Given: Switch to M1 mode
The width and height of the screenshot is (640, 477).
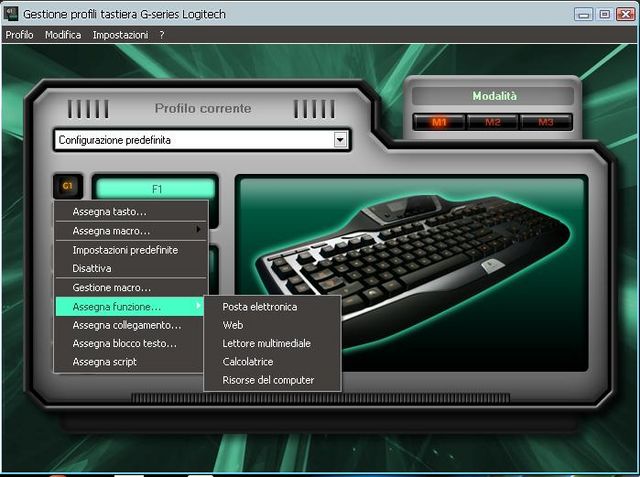Looking at the screenshot, I should tap(440, 122).
